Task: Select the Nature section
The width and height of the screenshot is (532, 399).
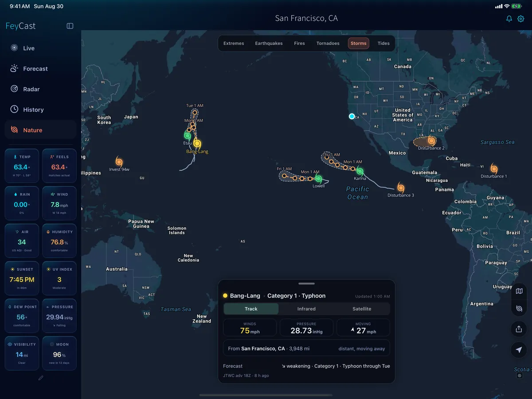Action: click(x=41, y=130)
